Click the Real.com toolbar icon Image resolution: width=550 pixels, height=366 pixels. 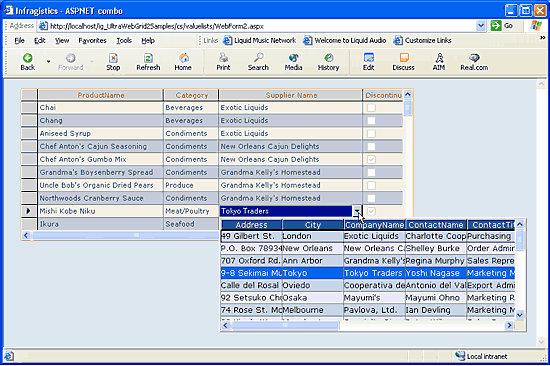click(x=474, y=62)
